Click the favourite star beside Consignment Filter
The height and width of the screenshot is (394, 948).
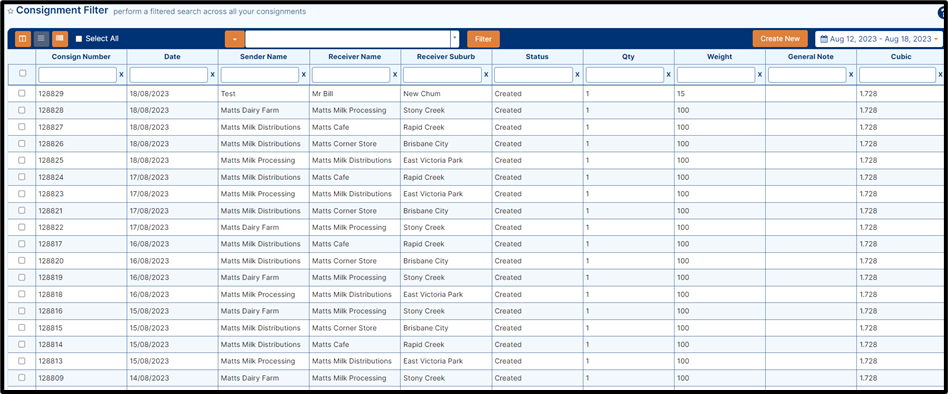[10, 11]
